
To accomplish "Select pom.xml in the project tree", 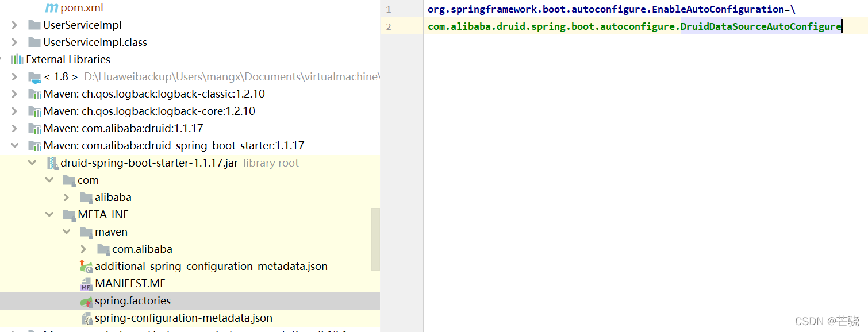I will point(82,8).
